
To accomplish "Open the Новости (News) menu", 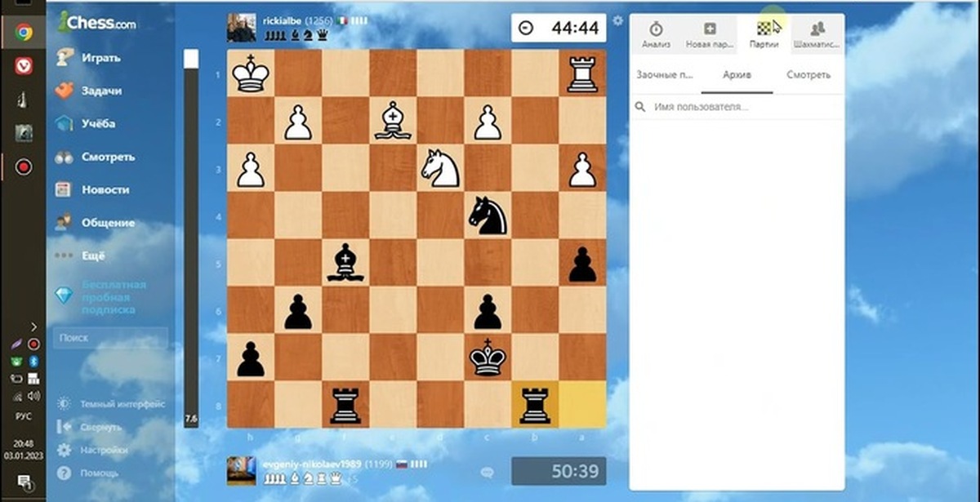I will (91, 189).
